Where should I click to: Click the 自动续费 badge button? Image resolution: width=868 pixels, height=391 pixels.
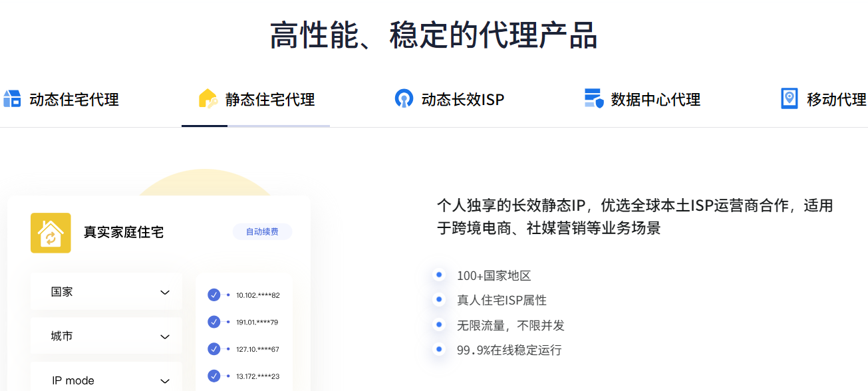(x=262, y=232)
